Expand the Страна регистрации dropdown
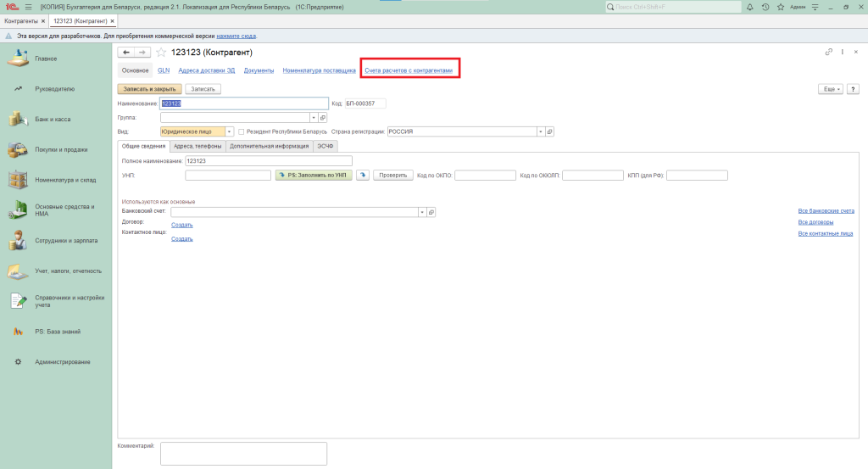Viewport: 868px width, 469px height. pos(540,131)
